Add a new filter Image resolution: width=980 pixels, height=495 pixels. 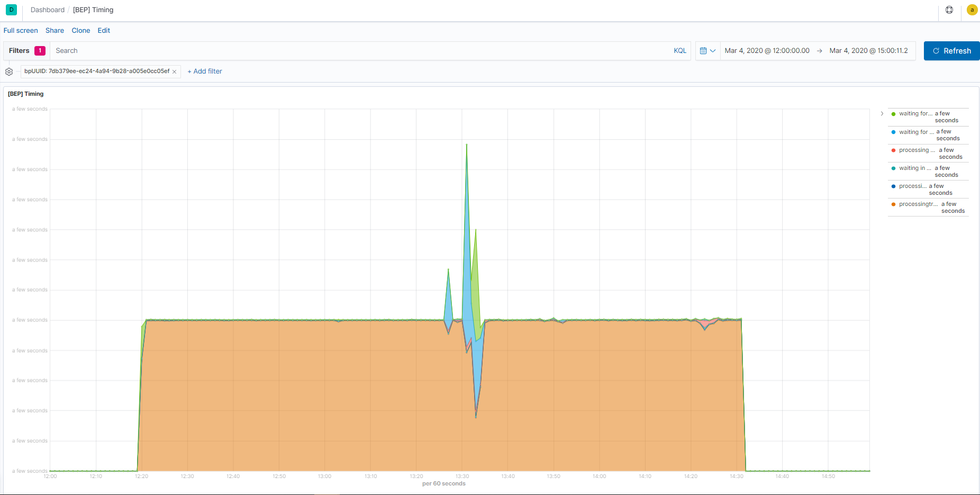205,71
